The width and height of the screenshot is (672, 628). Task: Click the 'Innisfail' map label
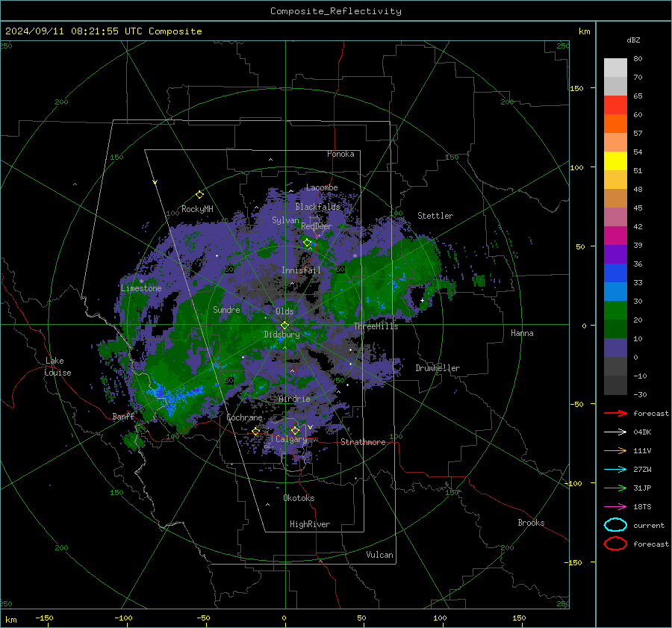tap(302, 270)
